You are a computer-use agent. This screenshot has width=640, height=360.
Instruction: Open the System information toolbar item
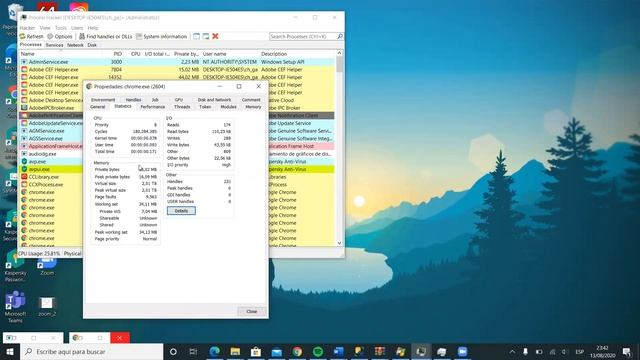(161, 36)
